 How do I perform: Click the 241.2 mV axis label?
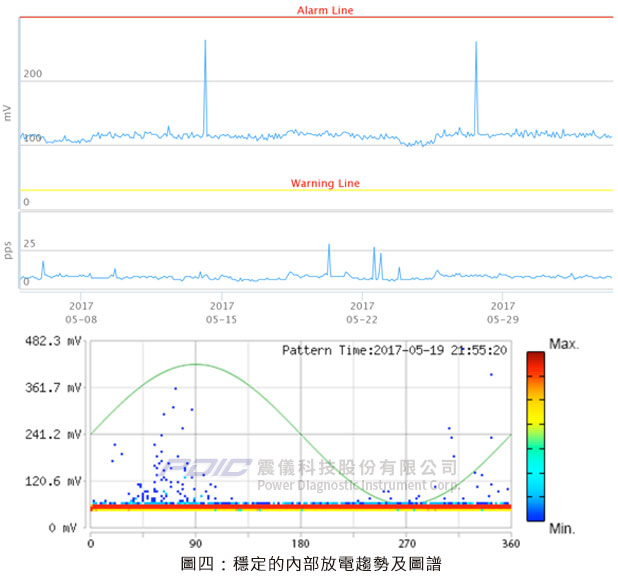[x=53, y=435]
